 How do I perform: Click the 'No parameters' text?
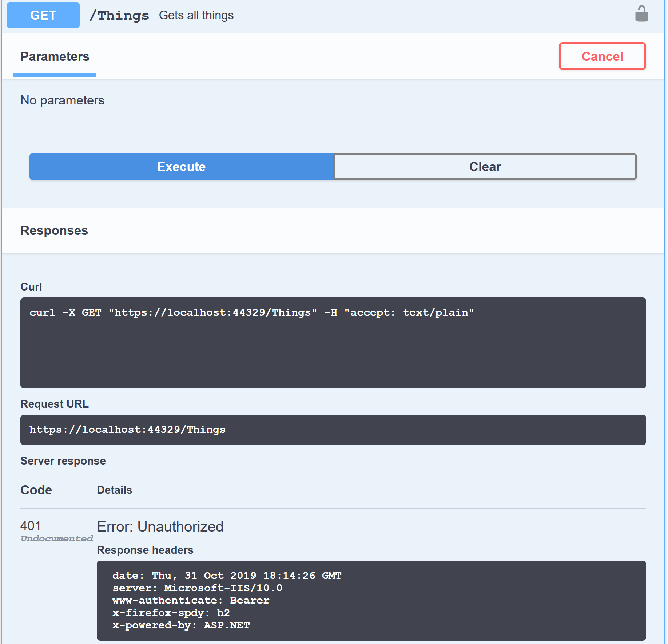click(x=62, y=100)
